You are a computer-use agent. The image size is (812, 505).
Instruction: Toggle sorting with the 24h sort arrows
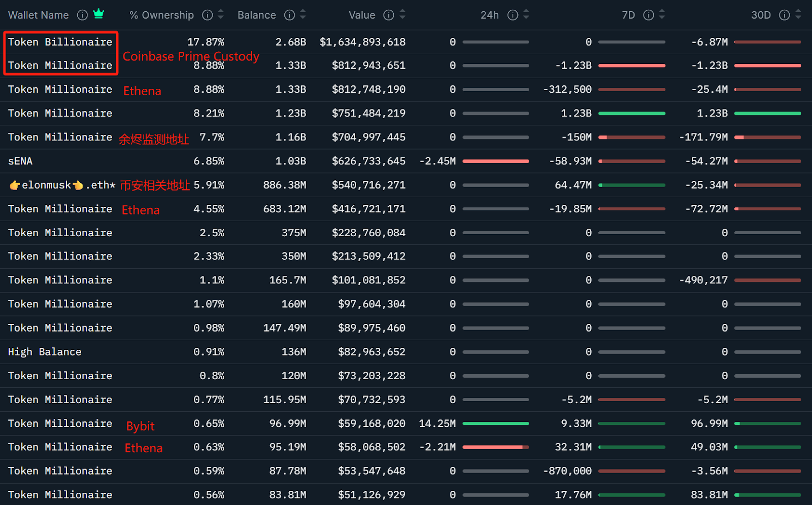(x=526, y=15)
